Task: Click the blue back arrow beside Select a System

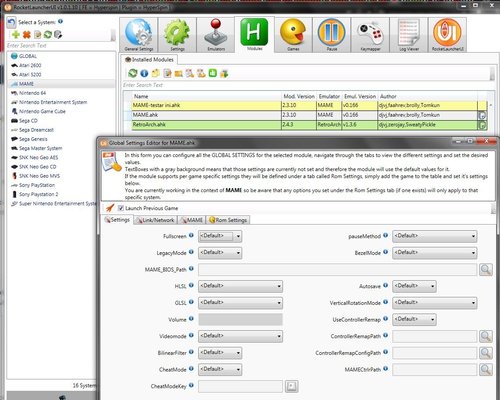Action: (11, 23)
